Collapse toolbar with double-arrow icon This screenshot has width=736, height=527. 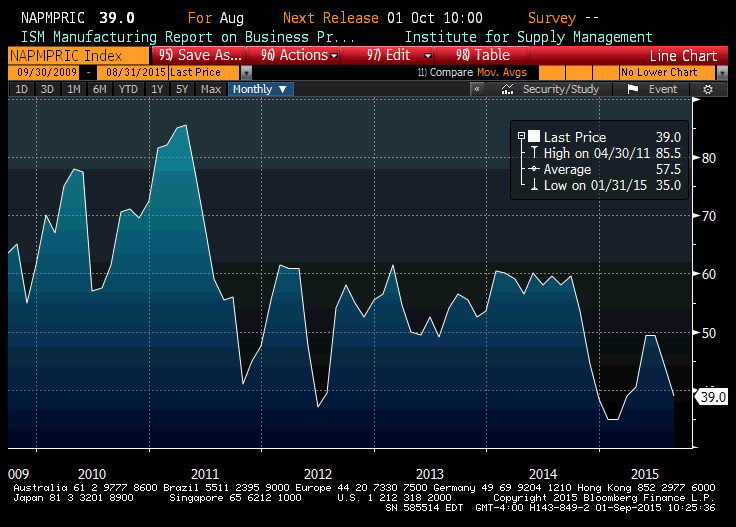tap(478, 89)
